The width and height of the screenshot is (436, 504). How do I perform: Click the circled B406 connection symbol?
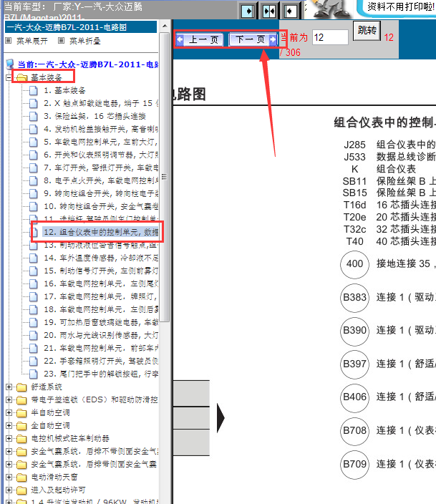coord(354,398)
